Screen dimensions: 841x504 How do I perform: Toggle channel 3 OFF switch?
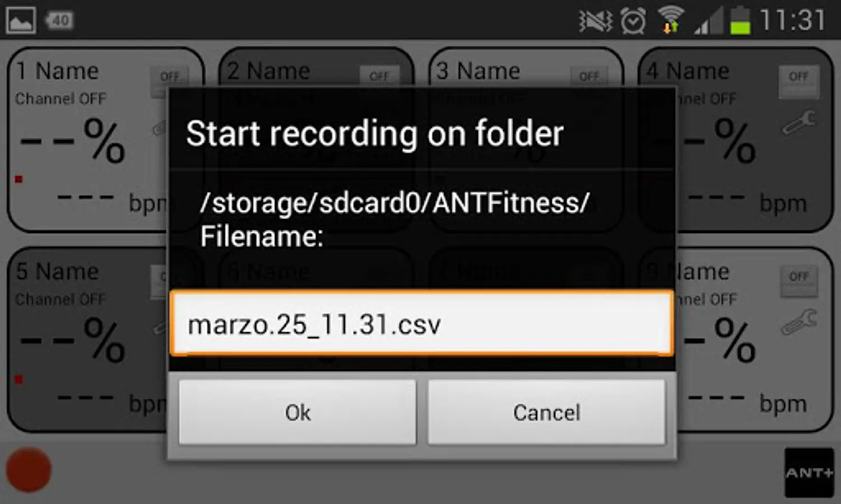pos(589,76)
